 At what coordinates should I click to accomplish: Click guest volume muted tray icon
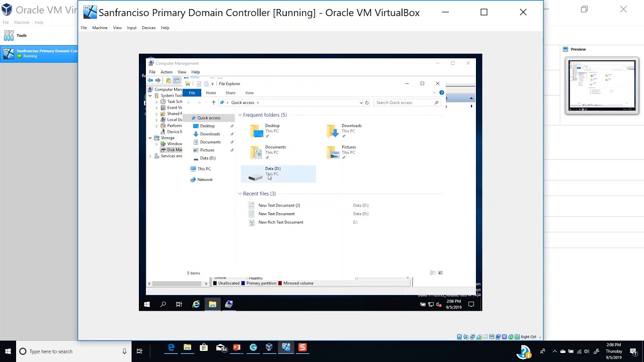(x=439, y=304)
